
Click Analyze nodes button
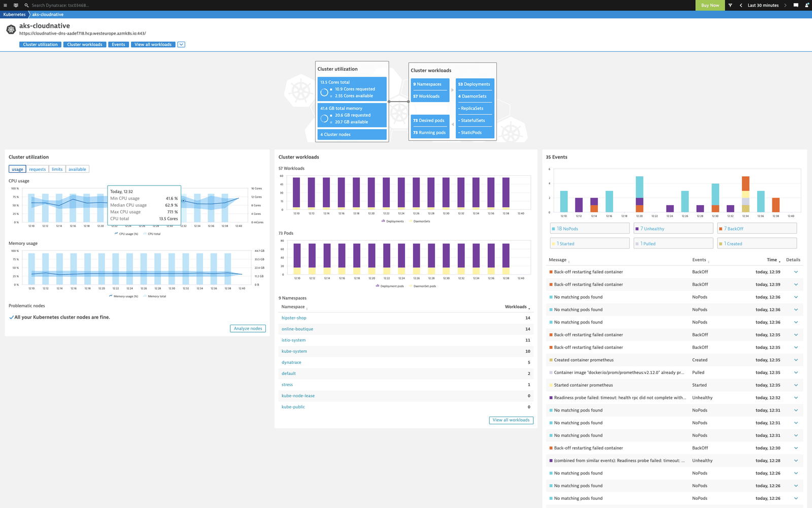coord(248,329)
